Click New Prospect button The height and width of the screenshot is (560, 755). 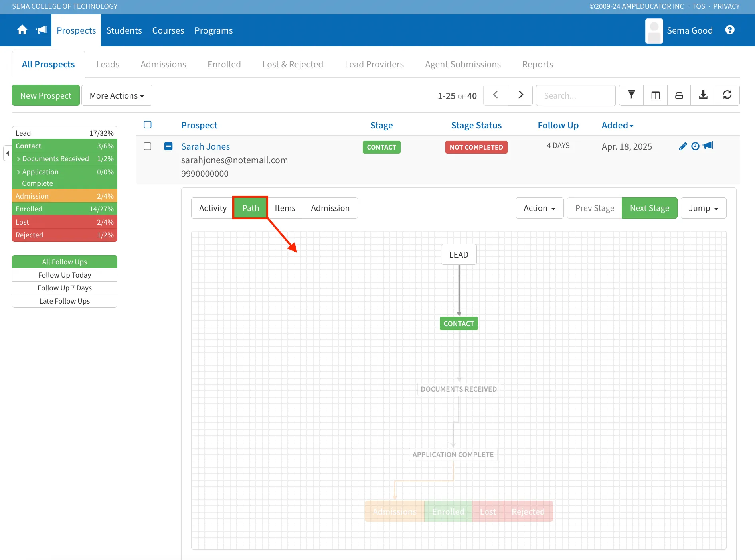click(46, 95)
